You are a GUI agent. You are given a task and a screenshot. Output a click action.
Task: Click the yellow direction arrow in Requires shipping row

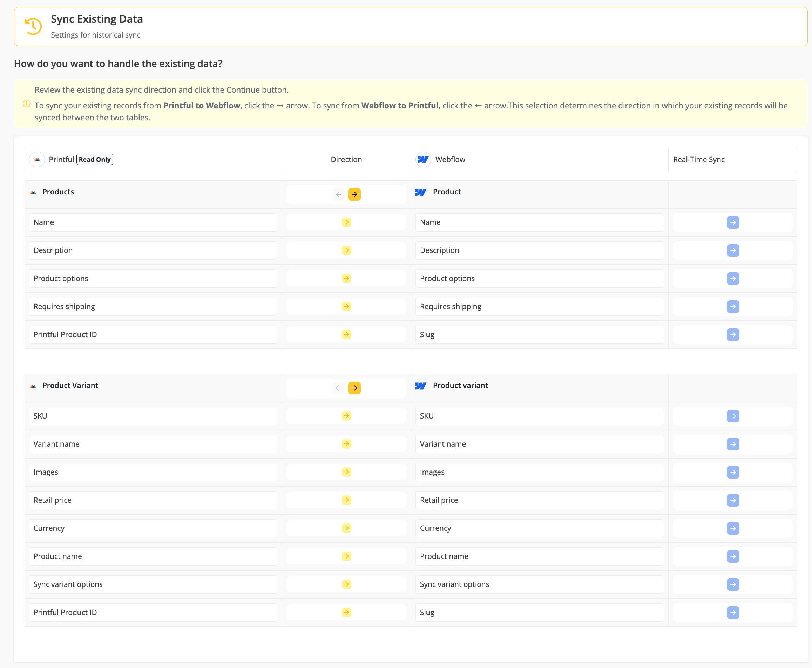point(346,307)
